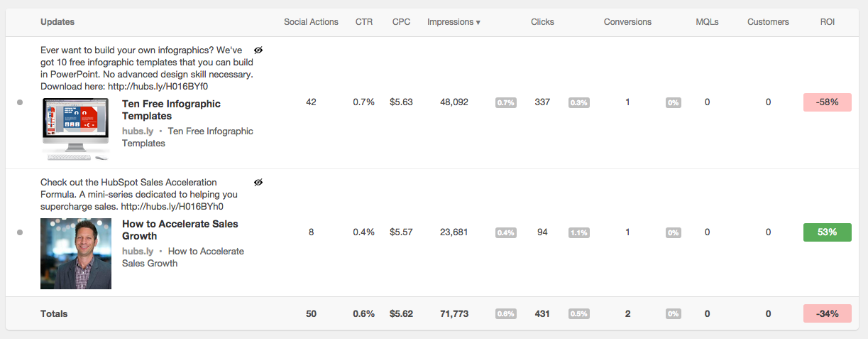Viewport: 868px width, 339px height.
Task: Click the ROI column header
Action: pos(827,22)
